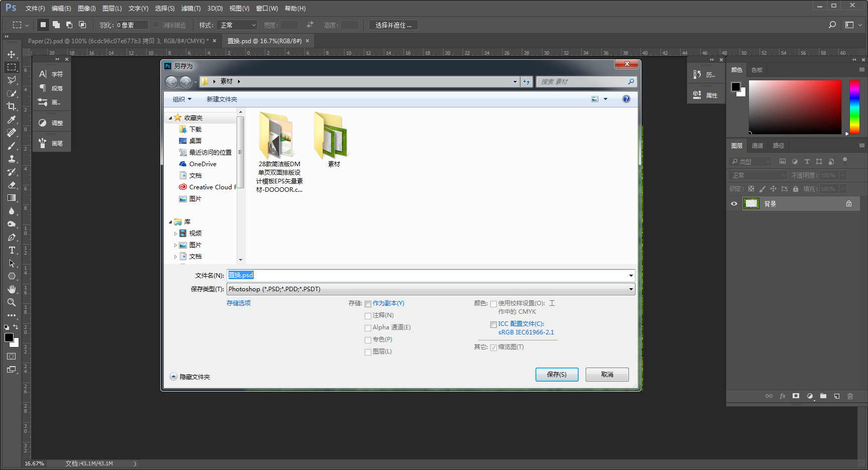Collapse the Libraries tree node

click(x=170, y=222)
